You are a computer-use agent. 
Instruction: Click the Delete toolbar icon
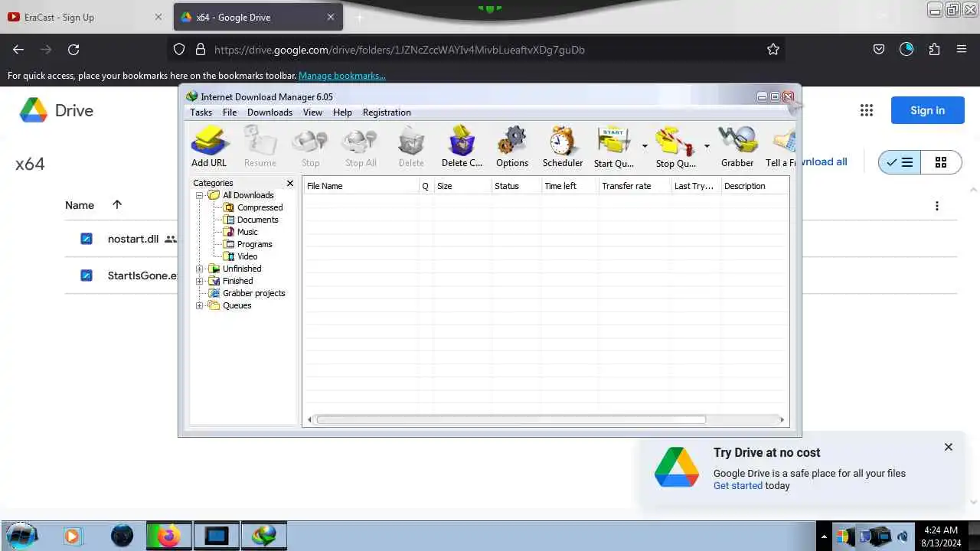[x=411, y=146]
